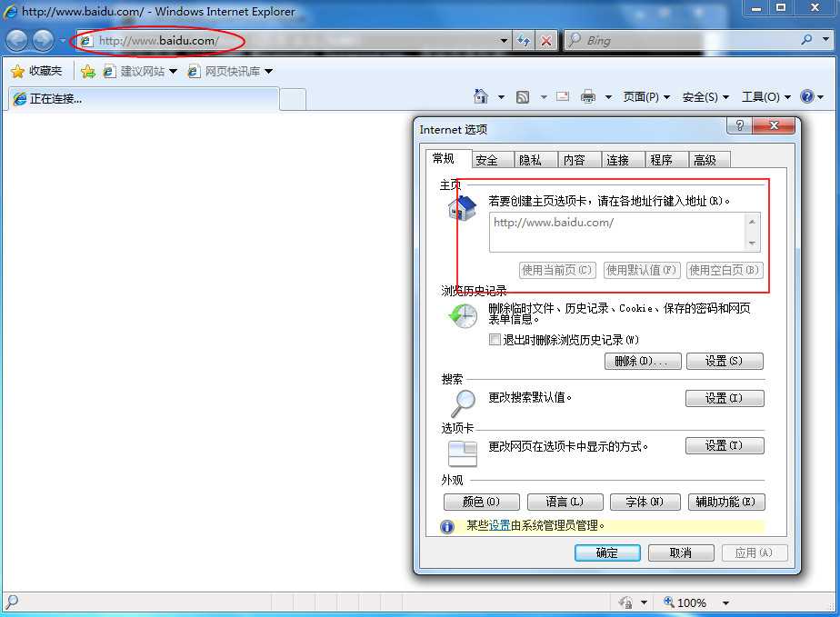Image resolution: width=840 pixels, height=617 pixels.
Task: Open the feeds dropdown arrow
Action: pyautogui.click(x=544, y=97)
